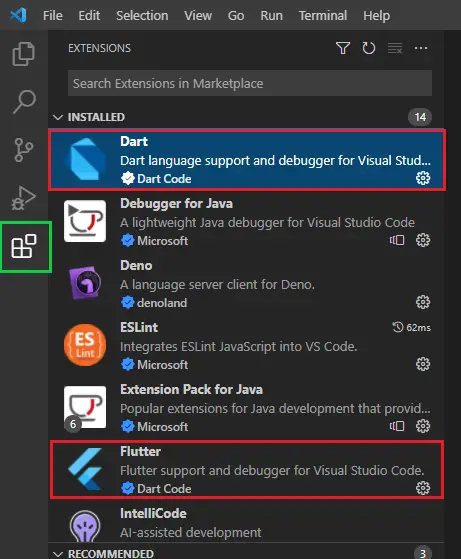Open the Source Control view
The width and height of the screenshot is (461, 559).
click(24, 150)
